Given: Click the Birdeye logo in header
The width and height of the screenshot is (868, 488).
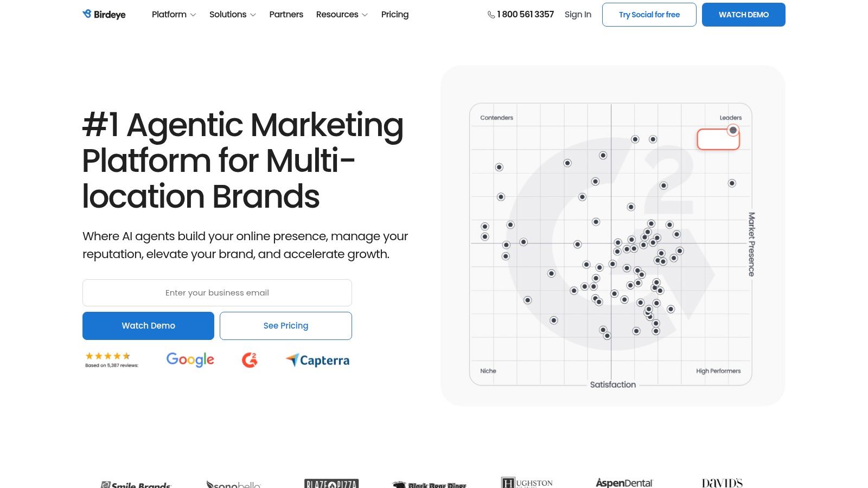Looking at the screenshot, I should point(104,15).
